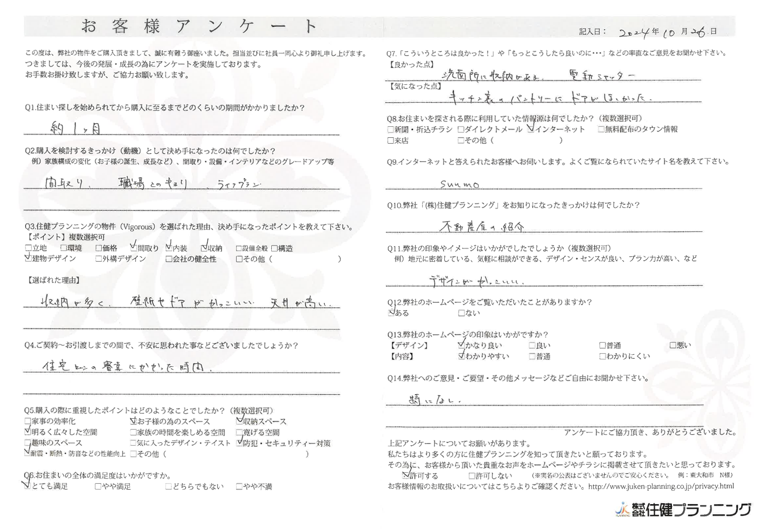Open the juken-planning privacy policy URL
The width and height of the screenshot is (760, 532).
point(661,487)
